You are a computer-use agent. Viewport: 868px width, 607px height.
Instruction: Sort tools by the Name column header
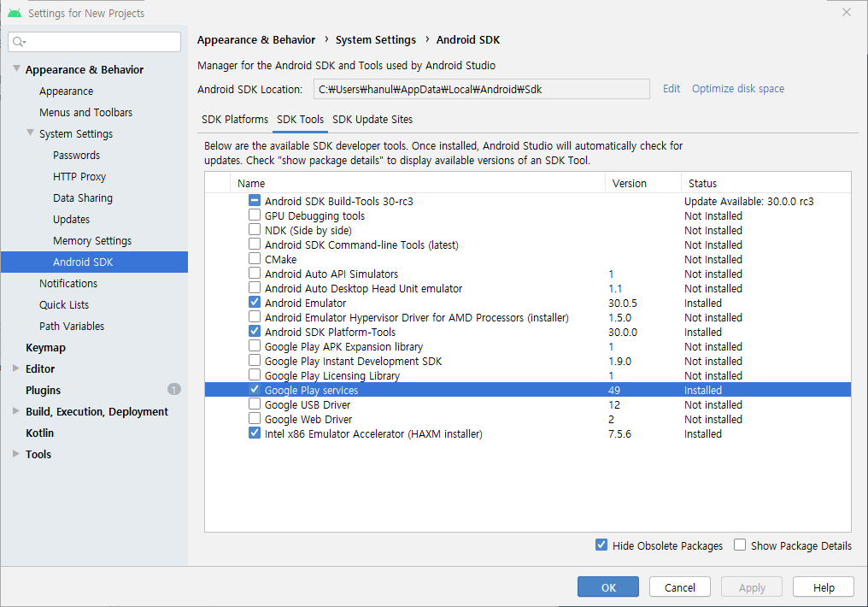418,183
